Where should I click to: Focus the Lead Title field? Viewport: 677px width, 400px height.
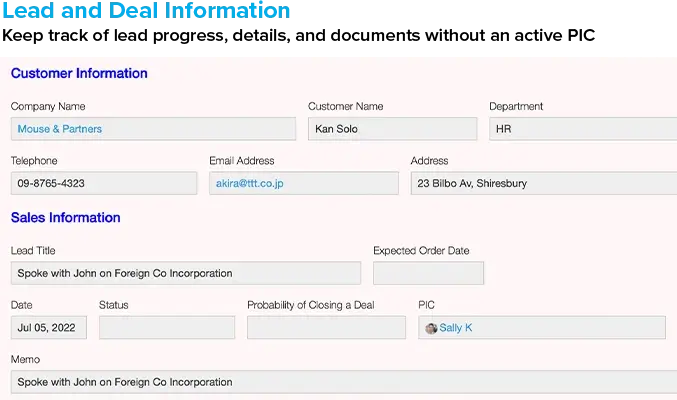pos(186,273)
